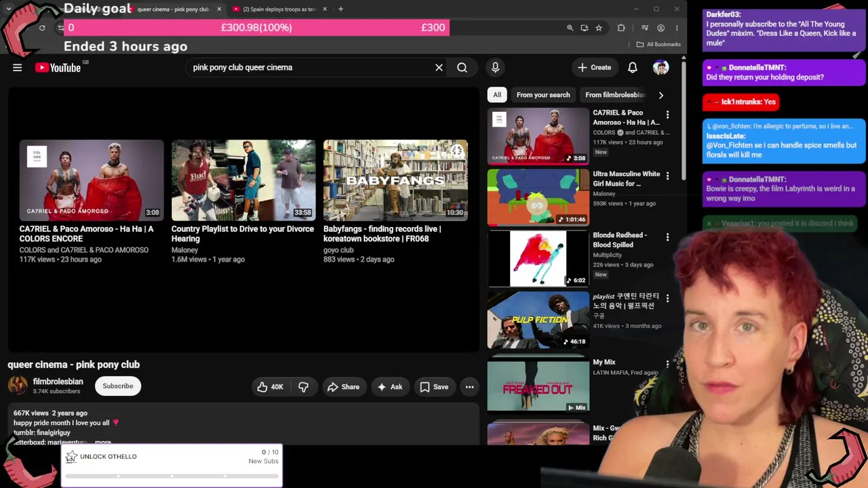The width and height of the screenshot is (868, 488).
Task: Open more actions next to Save
Action: tap(469, 387)
